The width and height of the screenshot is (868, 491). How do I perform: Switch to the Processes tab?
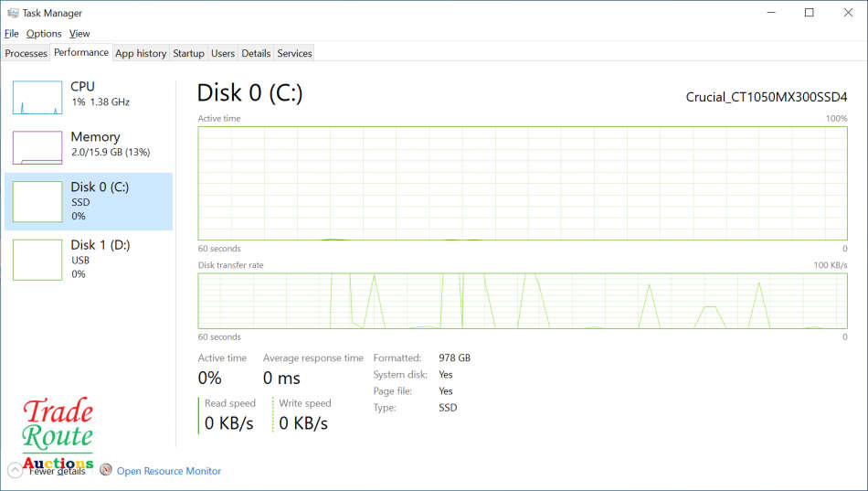26,53
